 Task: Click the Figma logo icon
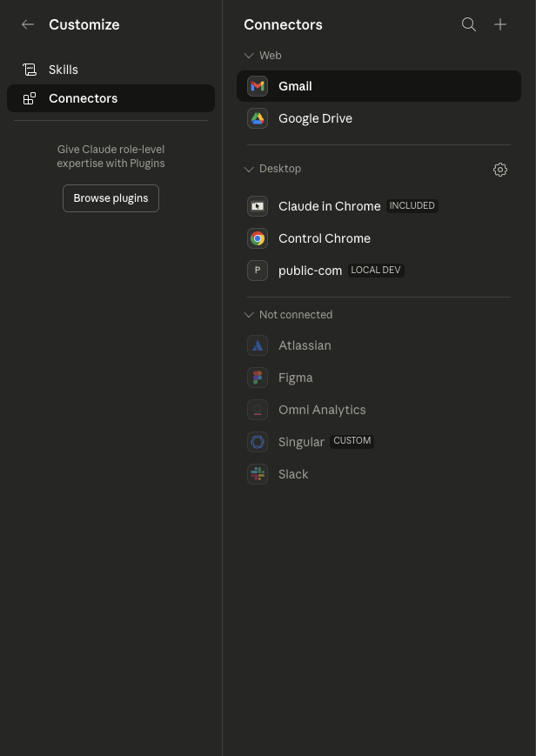[x=258, y=378]
